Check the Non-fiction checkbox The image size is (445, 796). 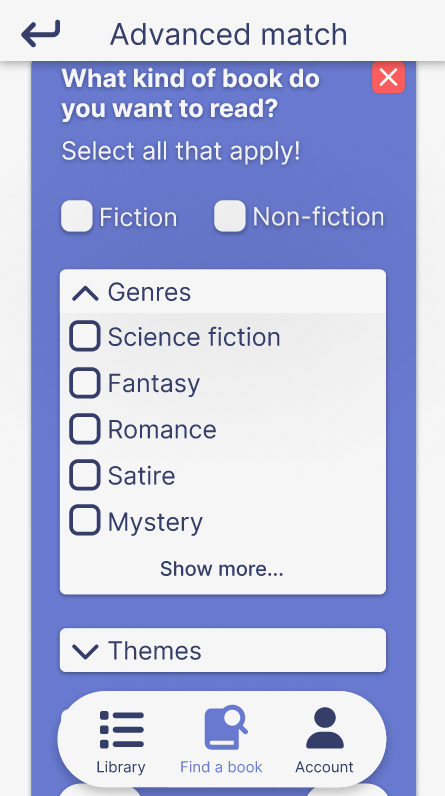pos(229,216)
